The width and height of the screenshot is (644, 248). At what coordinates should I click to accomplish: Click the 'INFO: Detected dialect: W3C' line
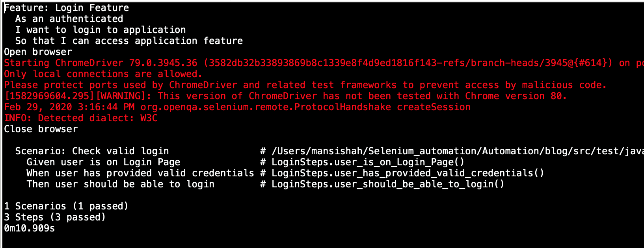tap(81, 118)
